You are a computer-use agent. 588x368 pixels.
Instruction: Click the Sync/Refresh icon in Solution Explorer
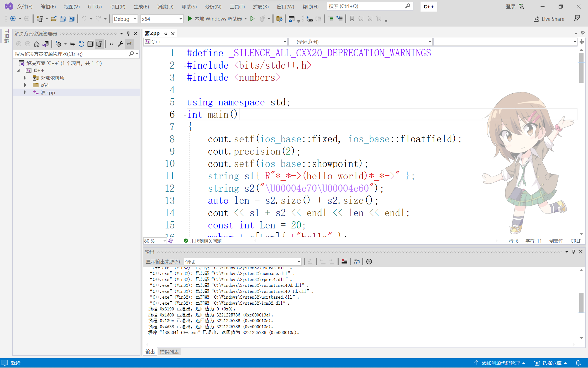(x=81, y=44)
